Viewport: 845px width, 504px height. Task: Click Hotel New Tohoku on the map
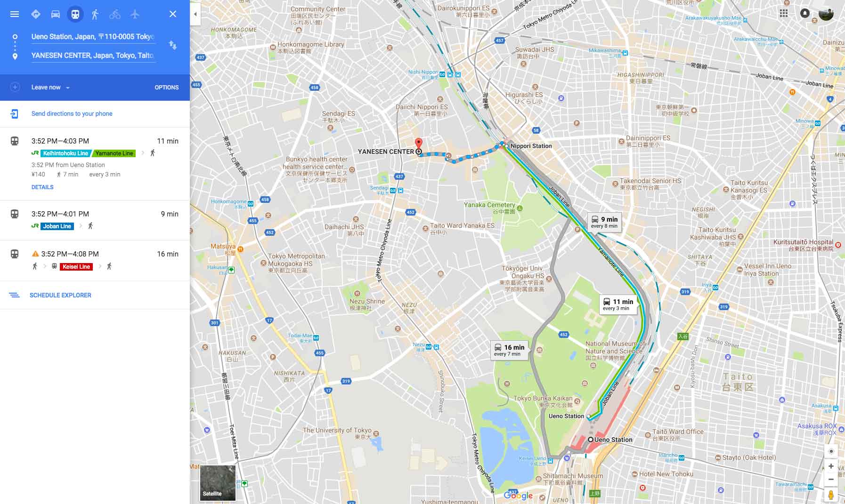point(666,474)
